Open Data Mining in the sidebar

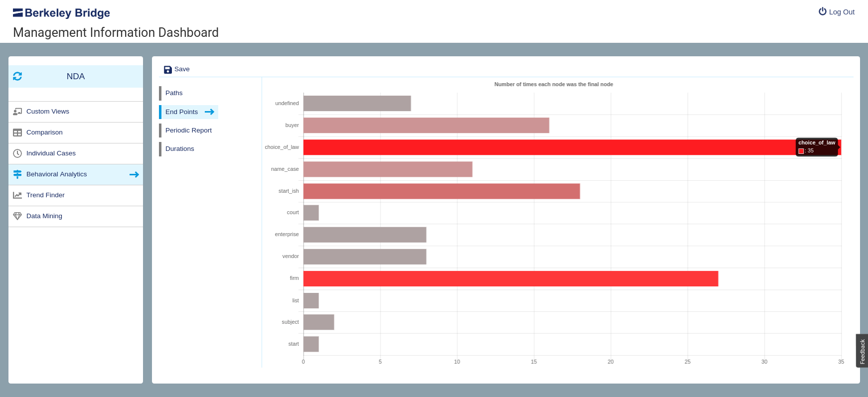tap(76, 216)
